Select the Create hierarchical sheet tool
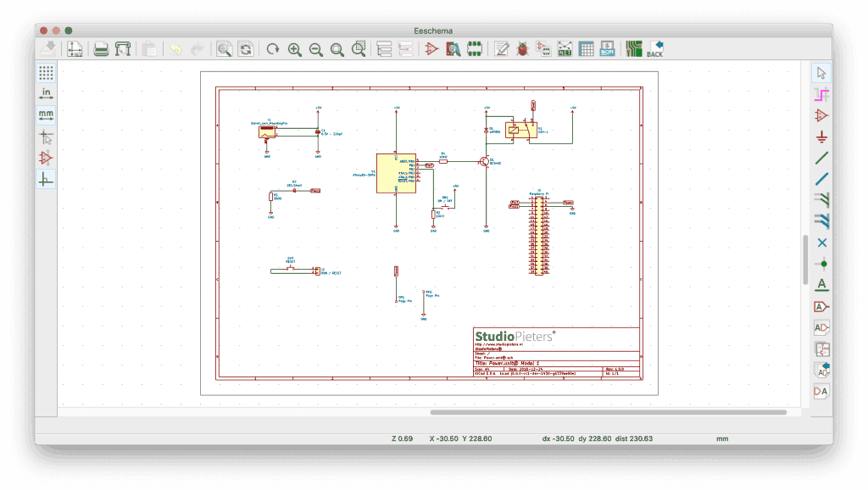 (x=821, y=349)
